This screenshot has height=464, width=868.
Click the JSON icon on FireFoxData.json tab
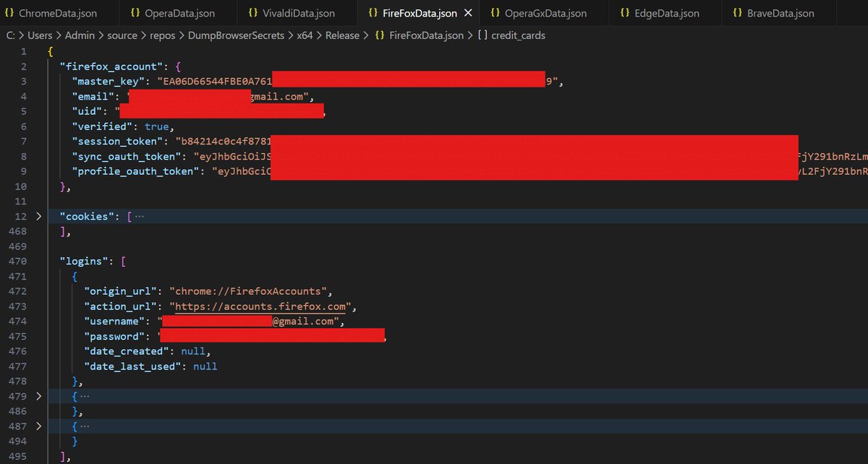tap(374, 13)
